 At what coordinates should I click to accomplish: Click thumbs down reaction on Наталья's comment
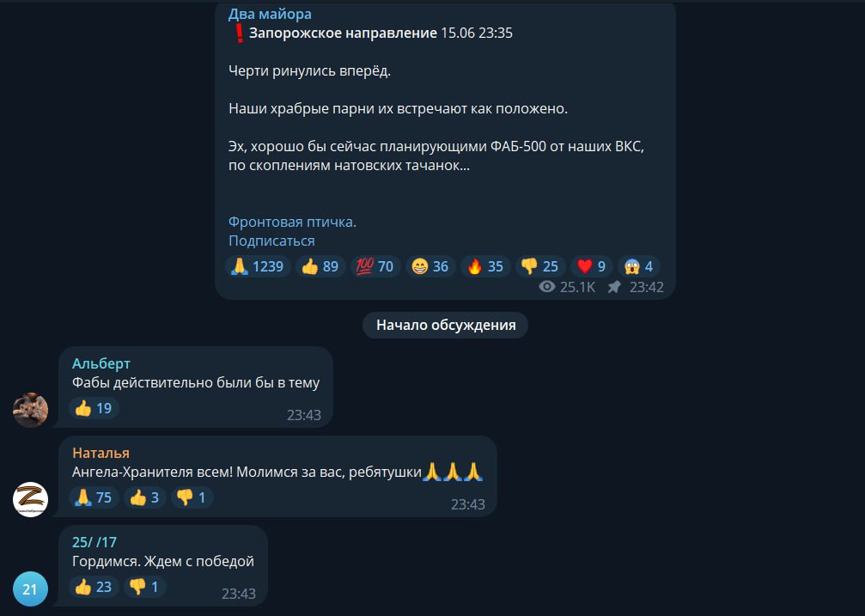coord(192,498)
